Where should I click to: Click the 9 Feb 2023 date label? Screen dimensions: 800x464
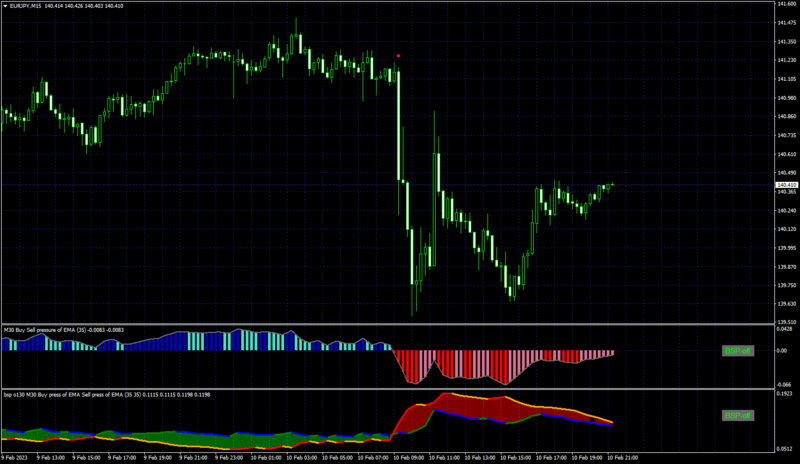tap(14, 458)
